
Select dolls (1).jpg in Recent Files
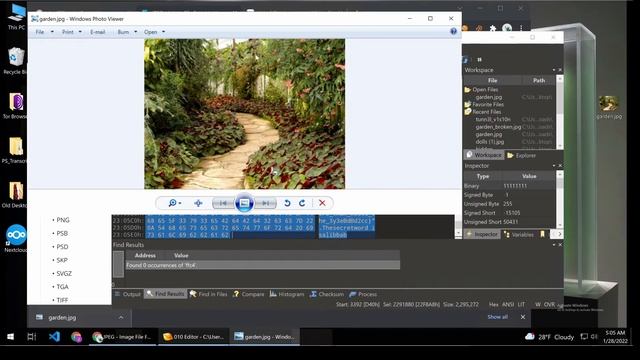[490, 142]
